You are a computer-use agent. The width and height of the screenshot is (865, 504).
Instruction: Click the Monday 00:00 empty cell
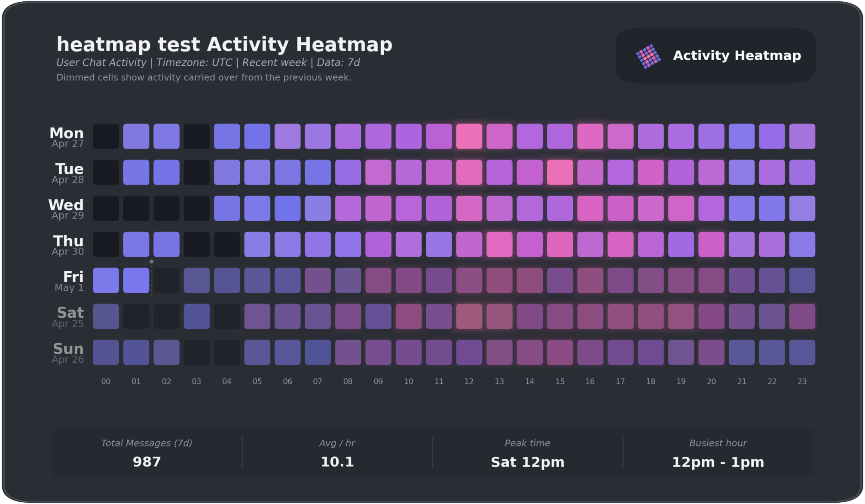pyautogui.click(x=106, y=137)
